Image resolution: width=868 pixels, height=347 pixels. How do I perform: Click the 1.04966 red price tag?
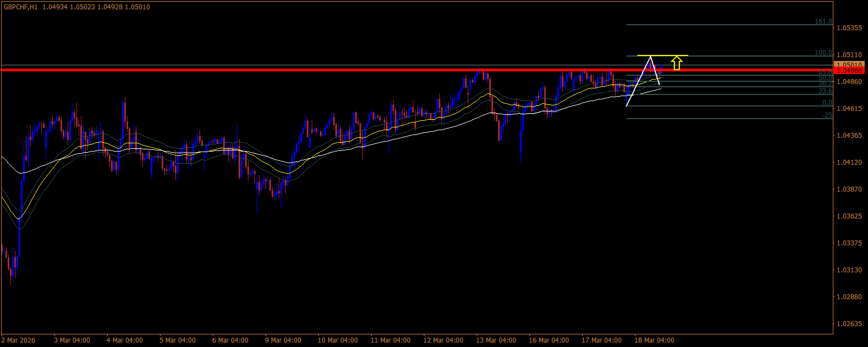(849, 71)
